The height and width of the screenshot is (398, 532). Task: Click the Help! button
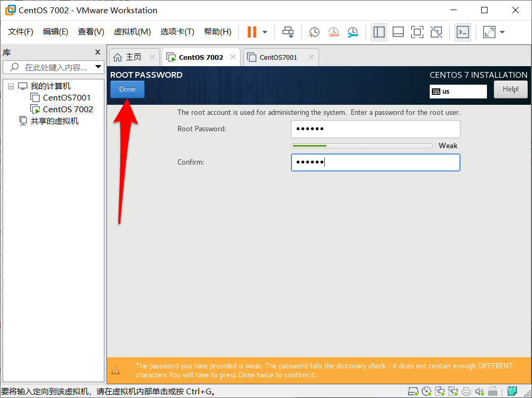click(511, 89)
